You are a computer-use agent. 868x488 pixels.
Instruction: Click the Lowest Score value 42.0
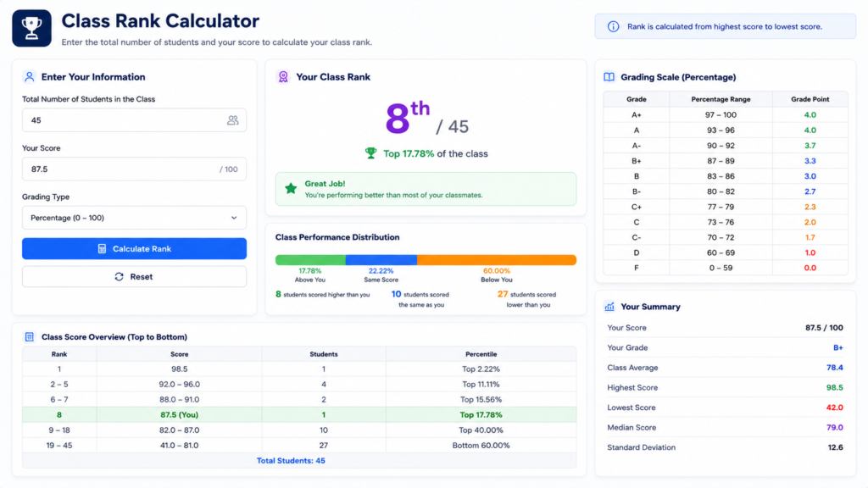pos(834,408)
